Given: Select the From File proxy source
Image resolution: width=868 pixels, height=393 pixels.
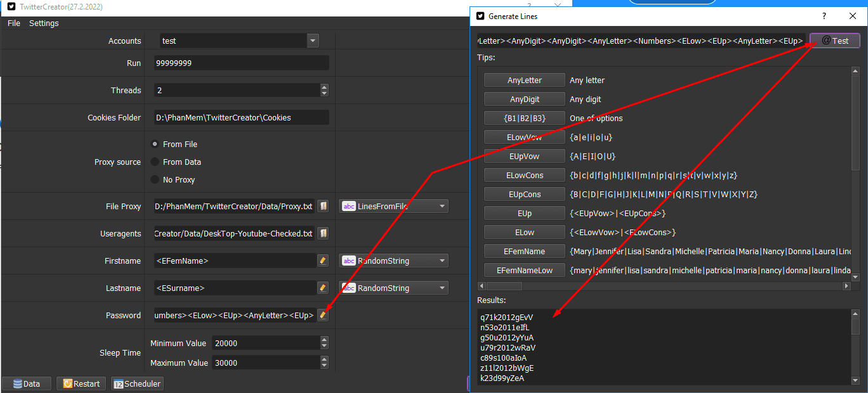Looking at the screenshot, I should (155, 144).
